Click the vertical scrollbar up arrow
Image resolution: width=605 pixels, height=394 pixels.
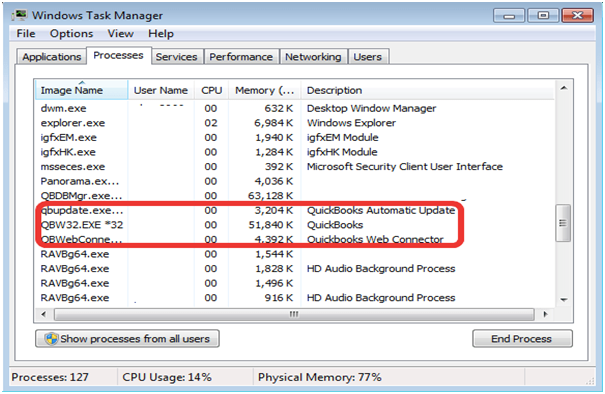(x=564, y=88)
